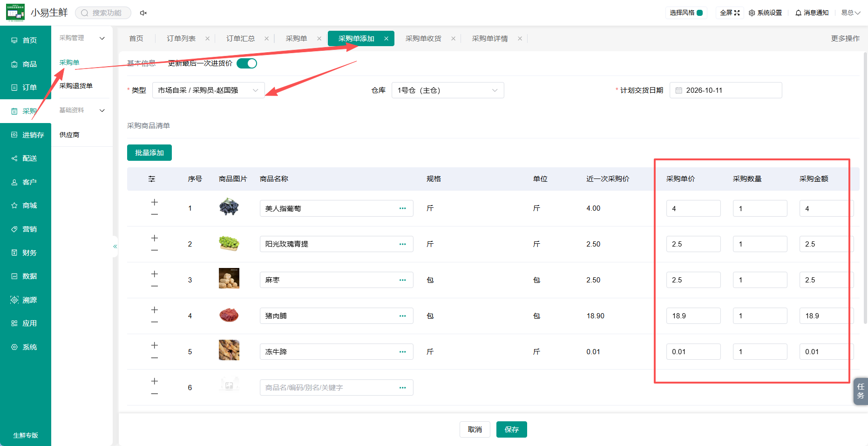The image size is (868, 446).
Task: Click the 阳光玫瑰青提 product thumbnail
Action: point(229,244)
